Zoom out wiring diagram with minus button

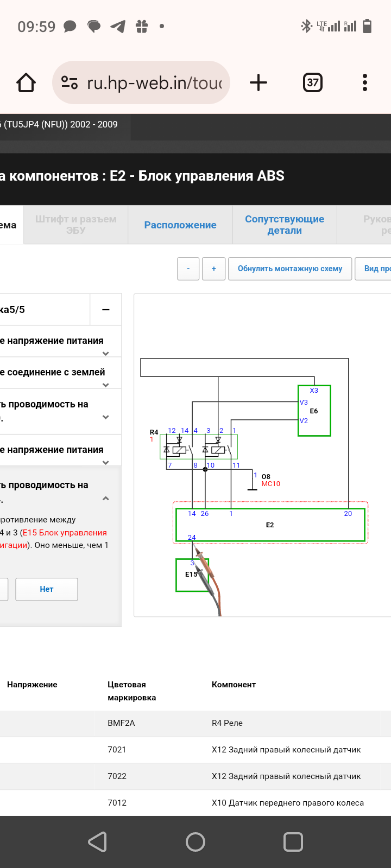coord(188,269)
